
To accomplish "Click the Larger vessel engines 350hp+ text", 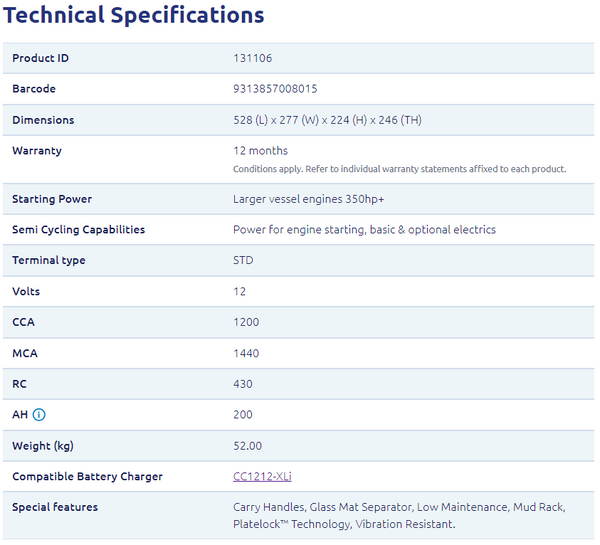I will (308, 199).
